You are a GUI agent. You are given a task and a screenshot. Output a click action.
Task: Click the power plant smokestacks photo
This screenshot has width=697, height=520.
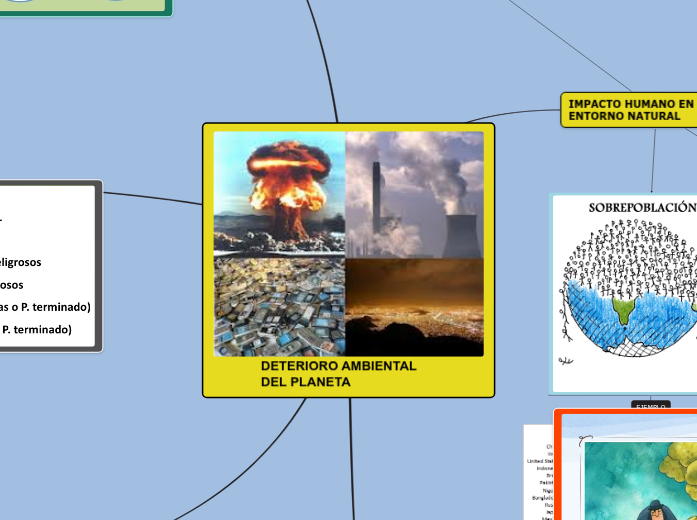414,194
